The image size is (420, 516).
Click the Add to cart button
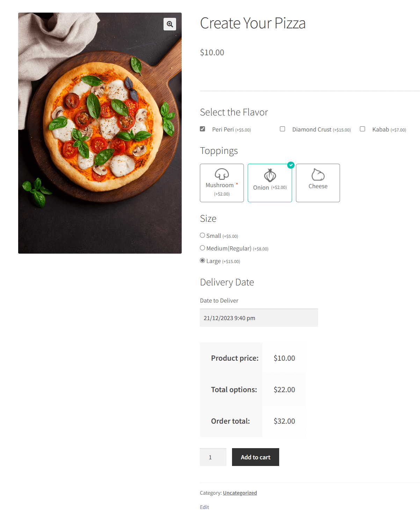(x=255, y=457)
